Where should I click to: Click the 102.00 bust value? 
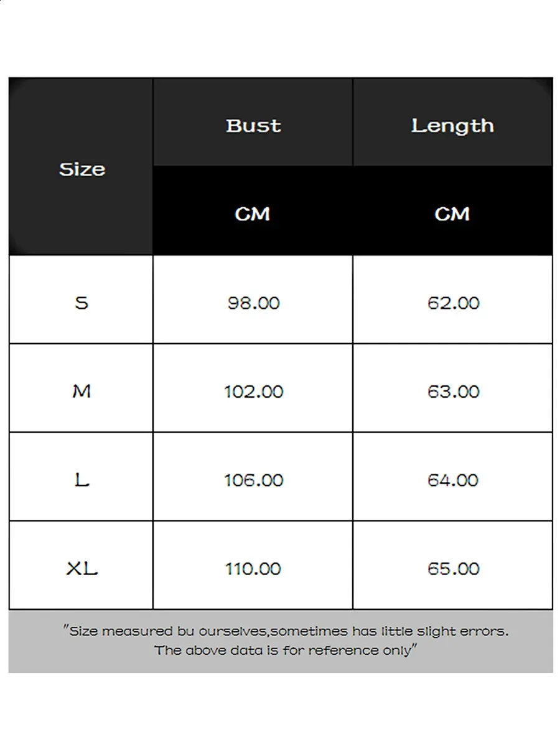point(253,392)
